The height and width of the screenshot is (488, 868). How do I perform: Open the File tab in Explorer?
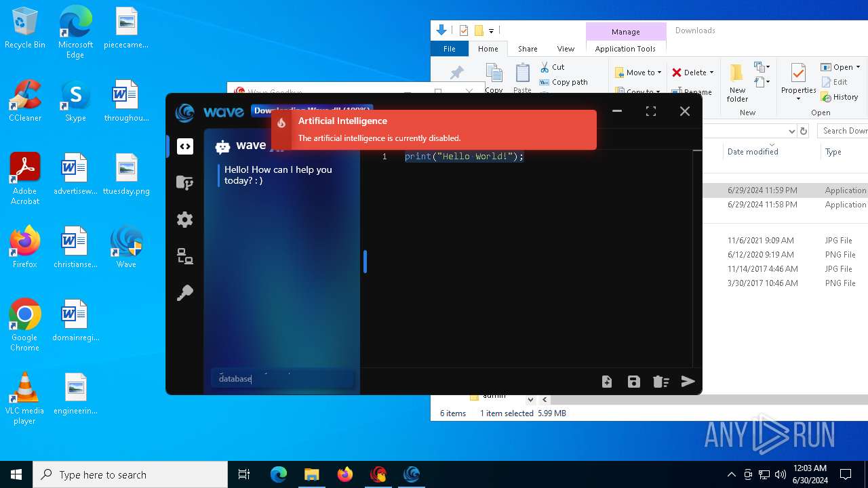click(x=450, y=49)
